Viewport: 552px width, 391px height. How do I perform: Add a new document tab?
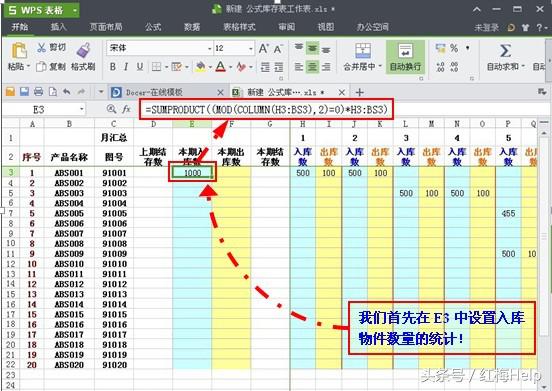(x=359, y=93)
